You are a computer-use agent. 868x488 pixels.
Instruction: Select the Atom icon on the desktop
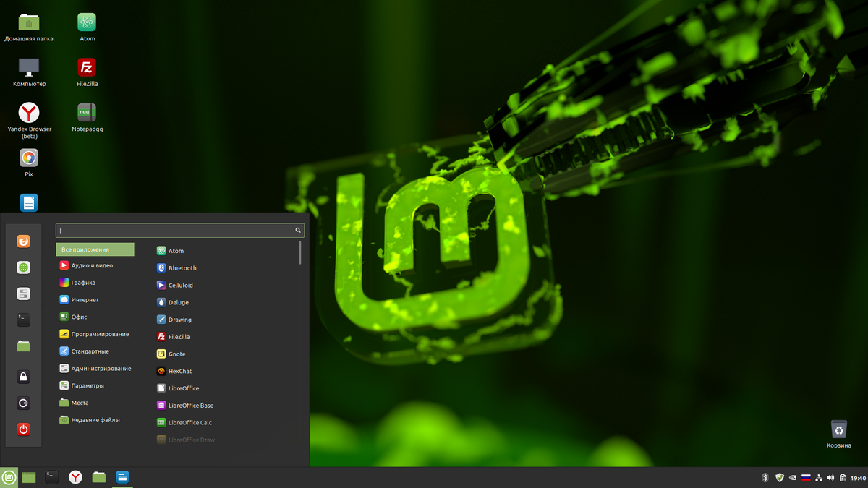tap(87, 27)
